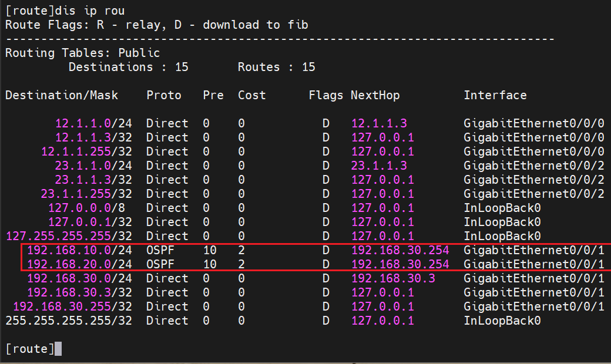Click OSPF protocol in the 192.168.10.0 row
Viewport: 611px width, 364px height.
pos(160,250)
